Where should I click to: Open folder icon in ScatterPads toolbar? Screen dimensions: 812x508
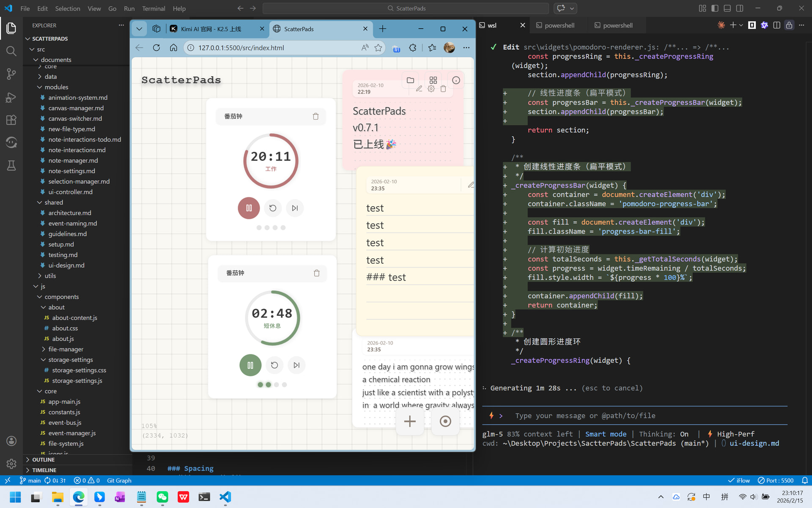[410, 80]
